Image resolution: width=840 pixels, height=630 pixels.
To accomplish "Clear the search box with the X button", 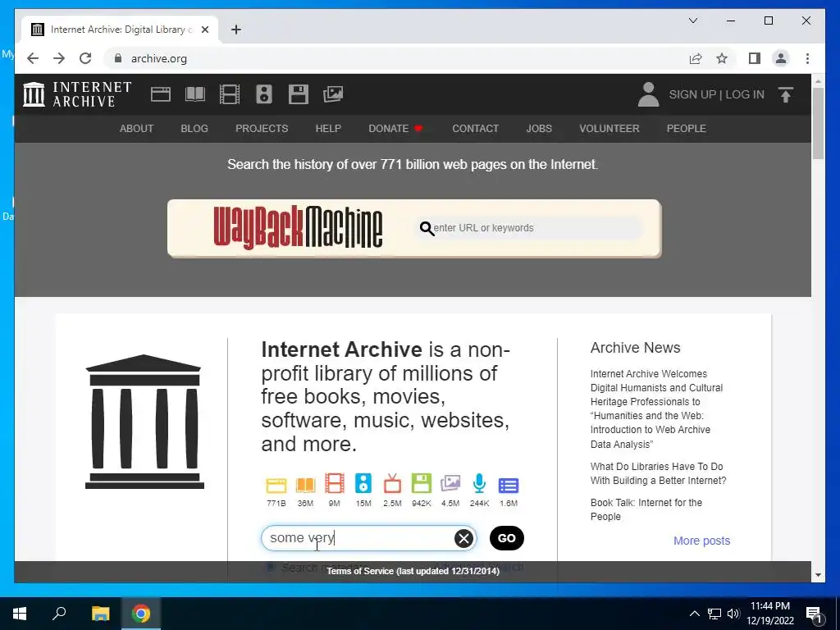I will (x=464, y=538).
